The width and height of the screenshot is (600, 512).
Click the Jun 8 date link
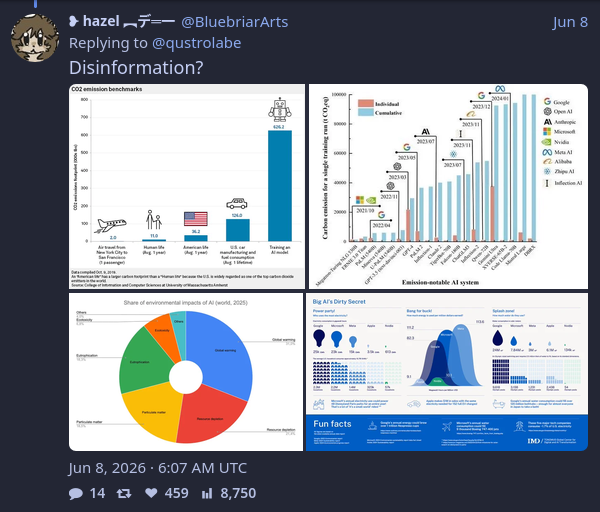click(x=570, y=22)
